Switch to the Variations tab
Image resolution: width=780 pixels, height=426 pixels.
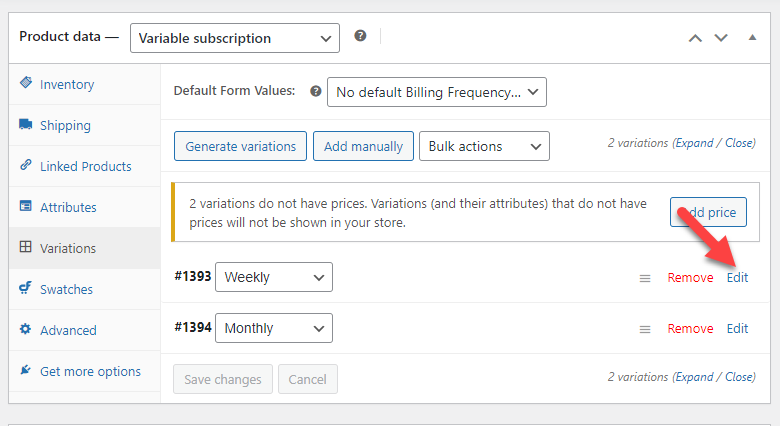(68, 248)
